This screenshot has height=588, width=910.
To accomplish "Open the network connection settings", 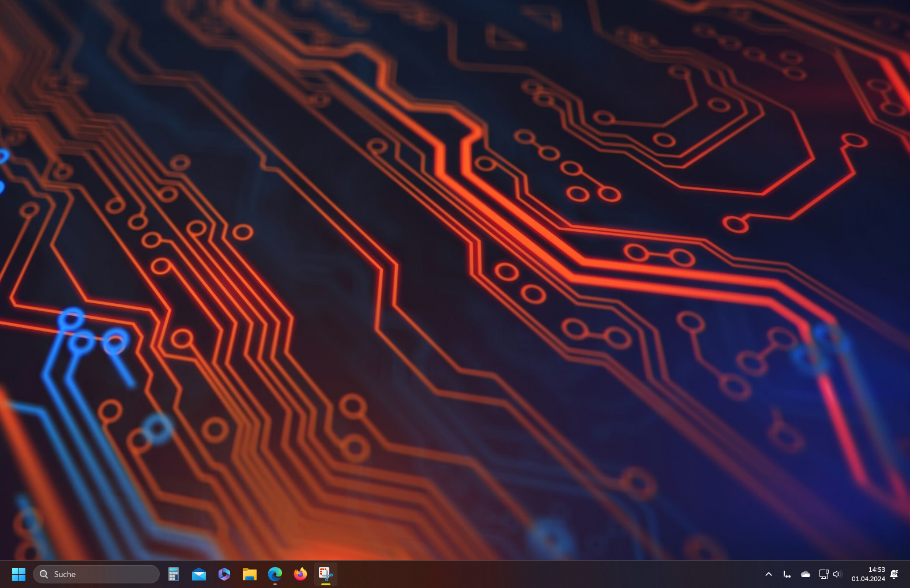I will tap(823, 574).
